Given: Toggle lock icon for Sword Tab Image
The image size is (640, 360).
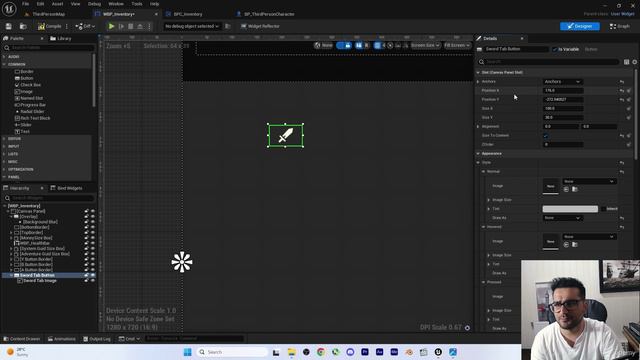Looking at the screenshot, I should click(87, 281).
